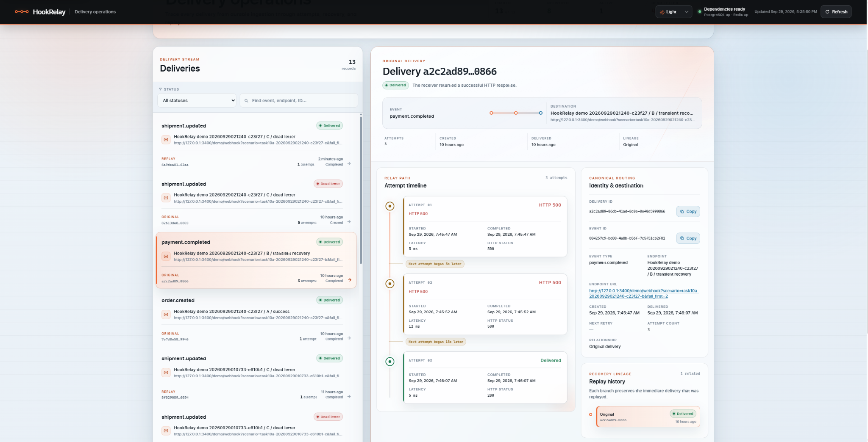Open delivery a2c2ad89 row arrow
This screenshot has height=442, width=868.
pyautogui.click(x=350, y=280)
